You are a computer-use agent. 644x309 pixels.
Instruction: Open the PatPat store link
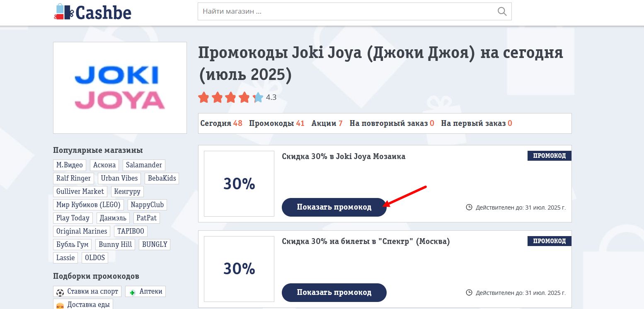click(146, 218)
